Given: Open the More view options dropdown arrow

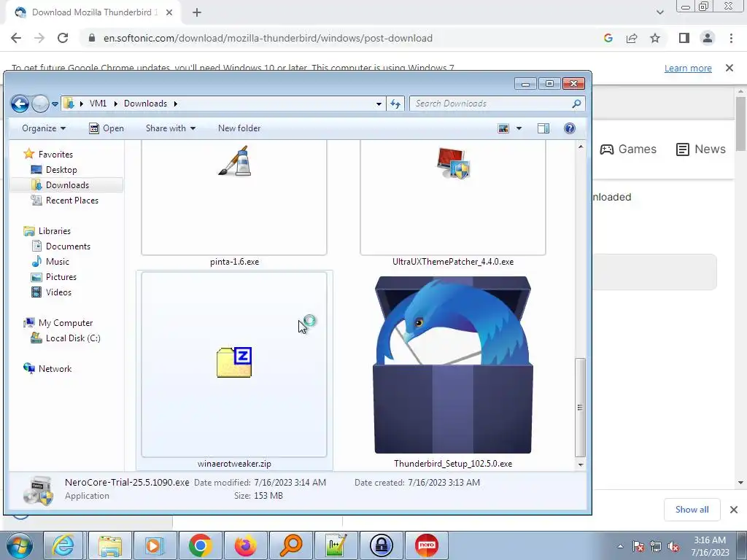Looking at the screenshot, I should [x=519, y=128].
